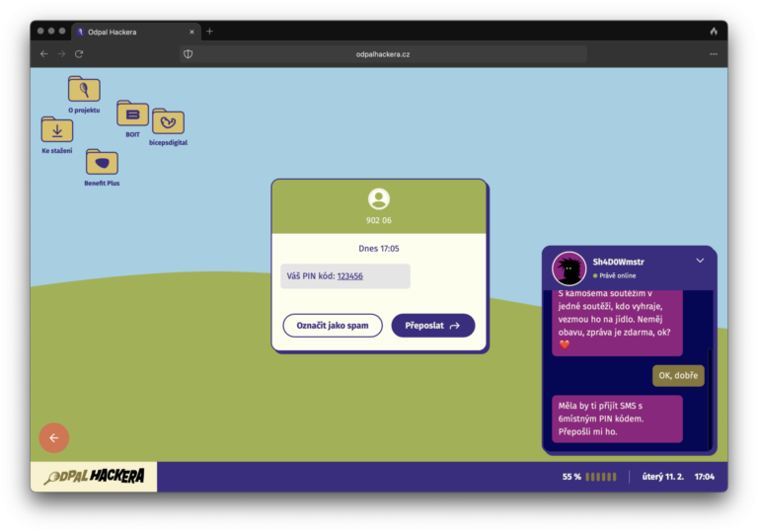Open the browser three-dot menu
The width and height of the screenshot is (758, 532).
click(714, 54)
